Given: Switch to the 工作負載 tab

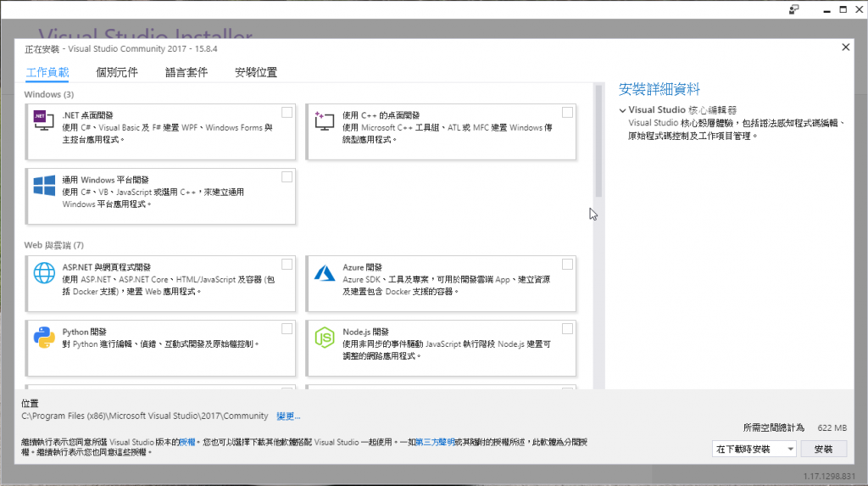Looking at the screenshot, I should coord(47,72).
